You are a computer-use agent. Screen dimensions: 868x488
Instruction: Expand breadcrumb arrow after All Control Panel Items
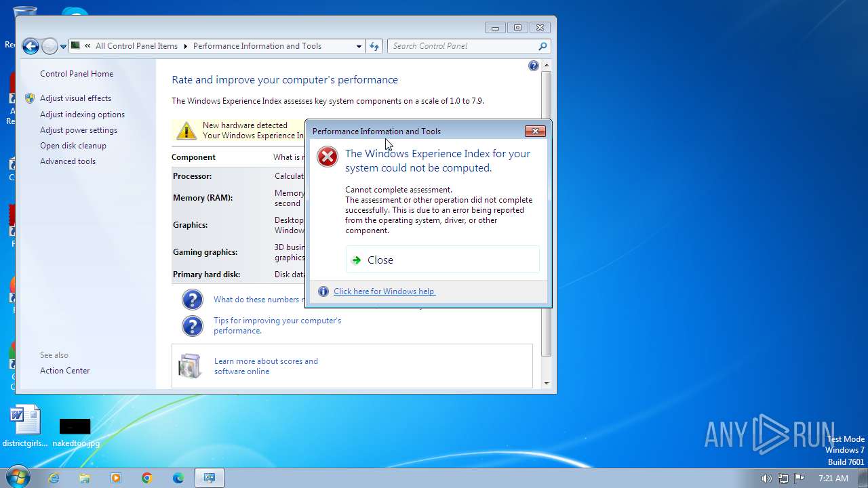pyautogui.click(x=185, y=46)
